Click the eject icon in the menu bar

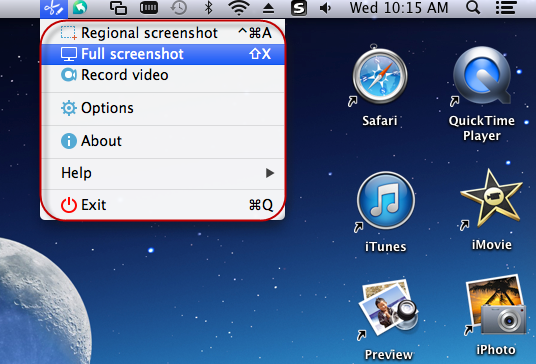[x=269, y=8]
